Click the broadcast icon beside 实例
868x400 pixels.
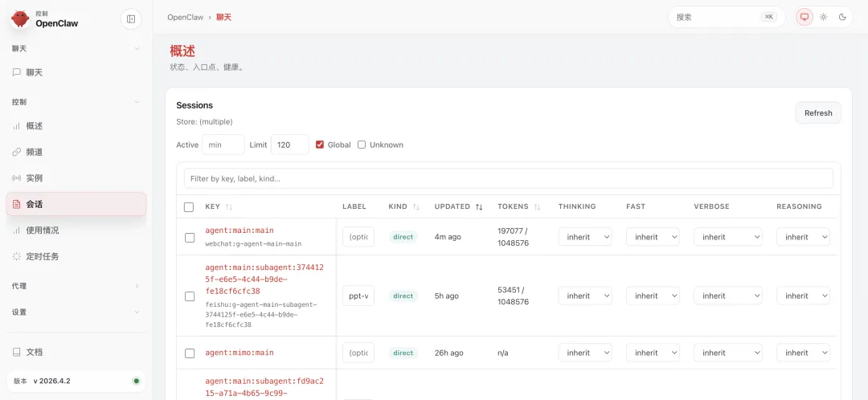17,178
